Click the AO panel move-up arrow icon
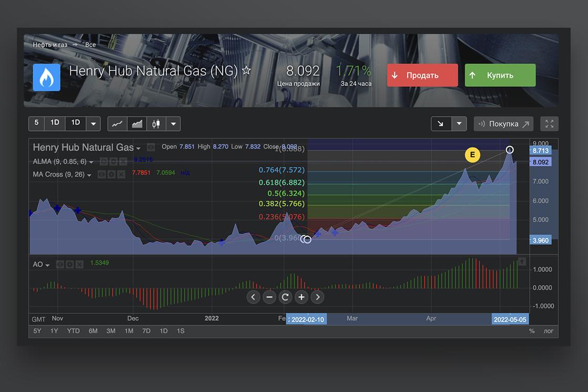The height and width of the screenshot is (392, 588). (x=522, y=261)
